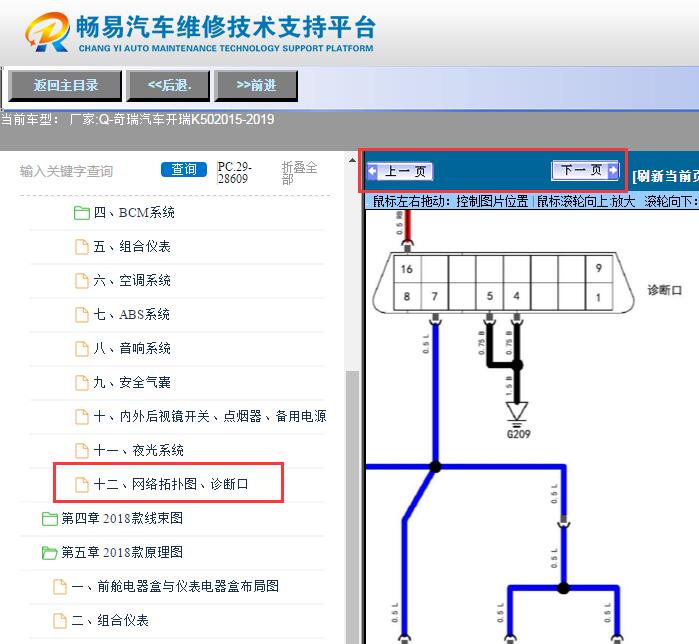The width and height of the screenshot is (699, 644).
Task: Open the 八、音响系统 entry
Action: click(132, 348)
